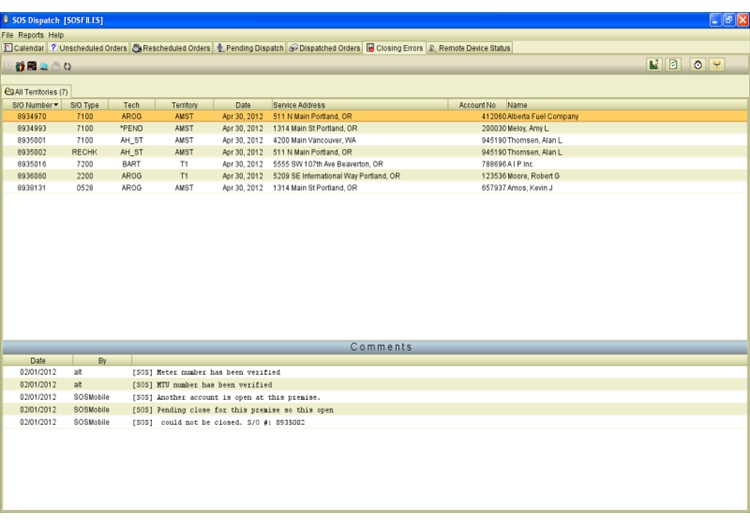750x525 pixels.
Task: Click the black and red device toolbar icon
Action: [32, 66]
